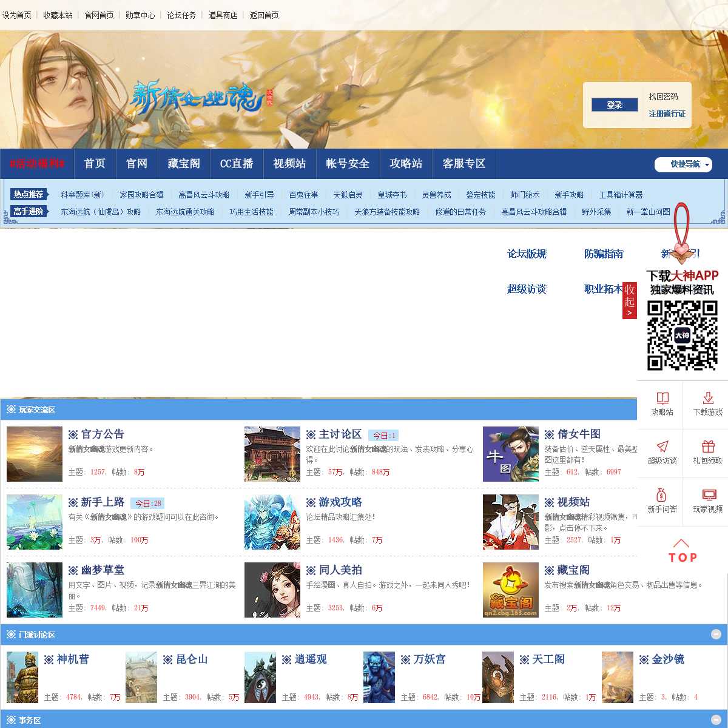This screenshot has width=728, height=728.
Task: Click 注册通行证 link
Action: [x=667, y=113]
